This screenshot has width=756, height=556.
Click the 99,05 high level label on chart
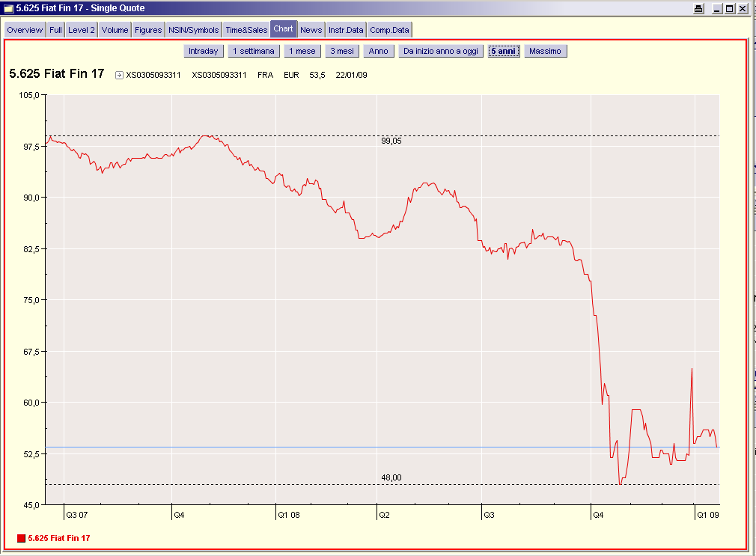coord(391,141)
